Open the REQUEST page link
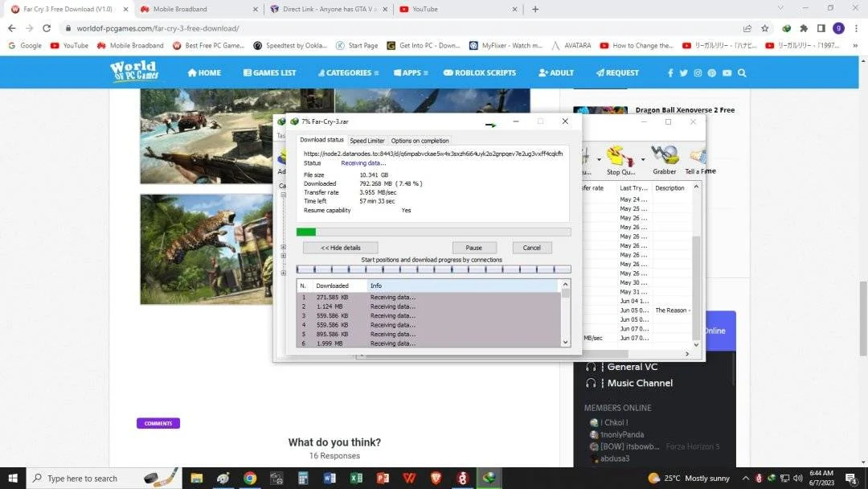 (617, 72)
